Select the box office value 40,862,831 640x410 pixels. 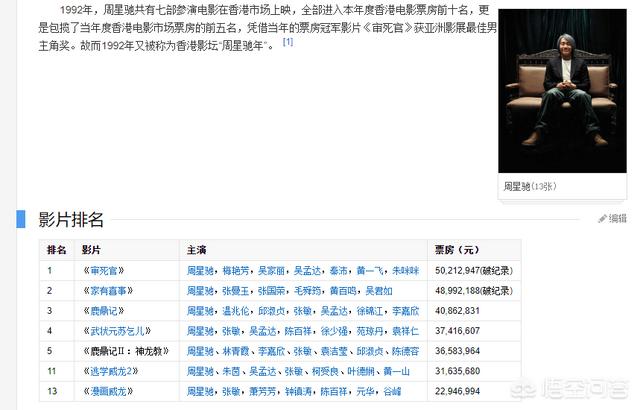point(457,311)
